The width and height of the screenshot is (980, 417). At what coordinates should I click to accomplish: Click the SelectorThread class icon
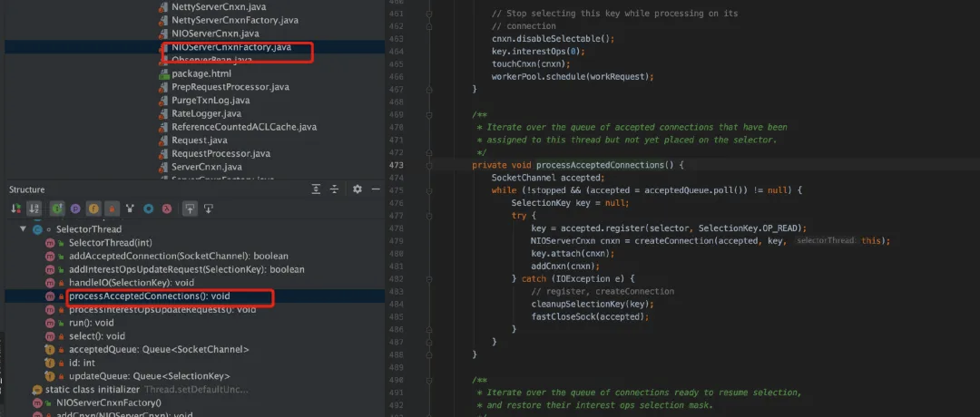coord(37,229)
